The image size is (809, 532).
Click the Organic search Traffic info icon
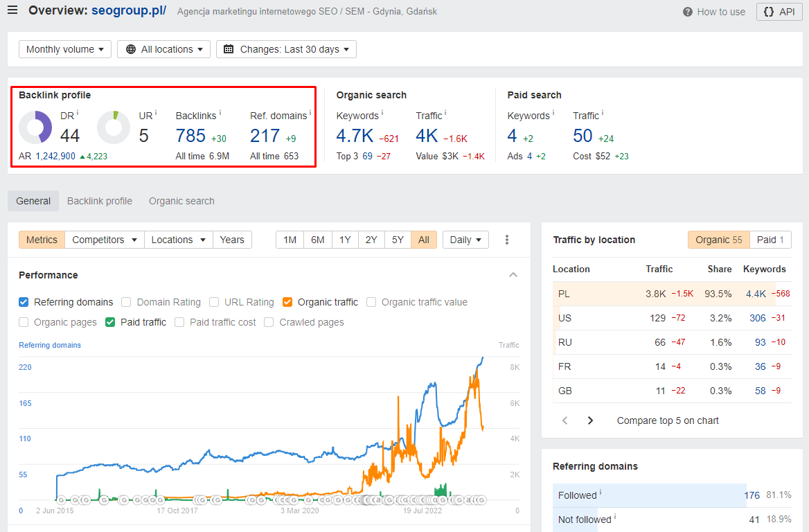[445, 112]
